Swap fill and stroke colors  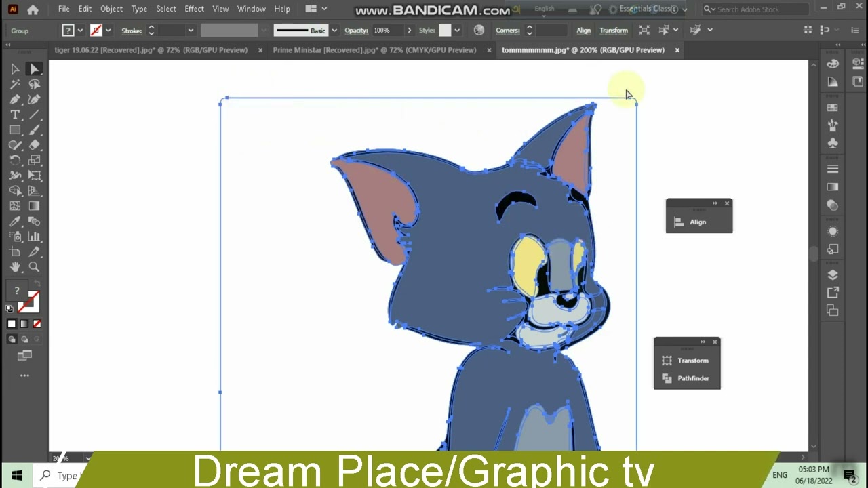(37, 283)
